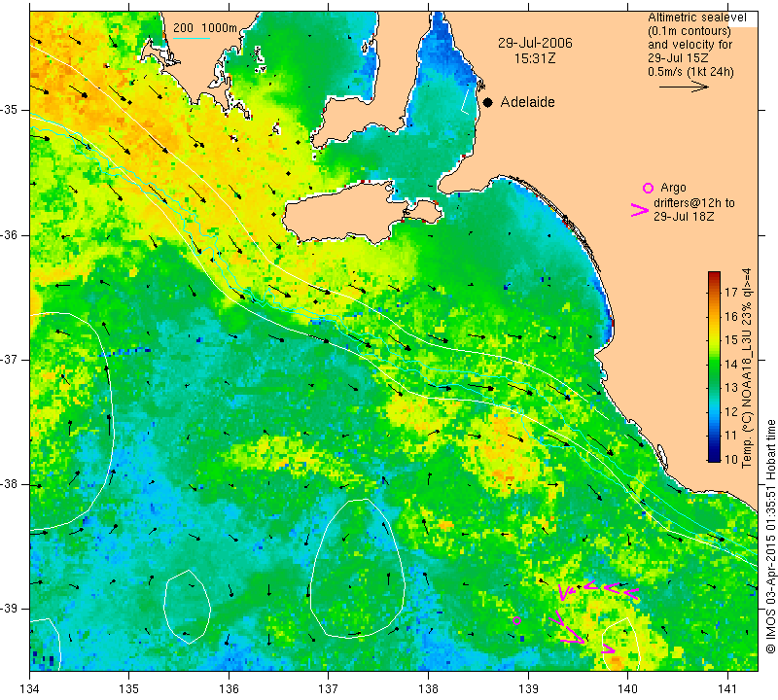778x700 pixels.
Task: Click the colorbar value 13
Action: (x=731, y=388)
